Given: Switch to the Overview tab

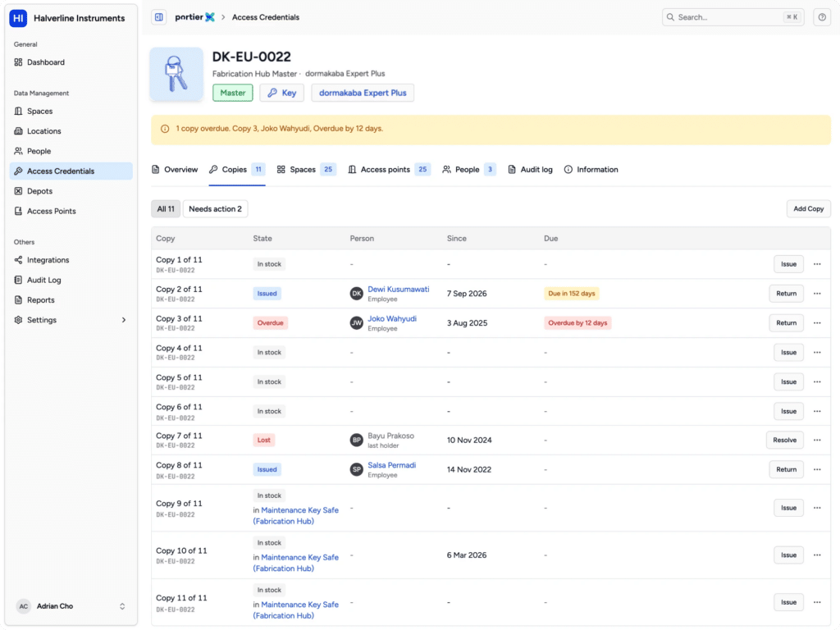Looking at the screenshot, I should click(175, 169).
